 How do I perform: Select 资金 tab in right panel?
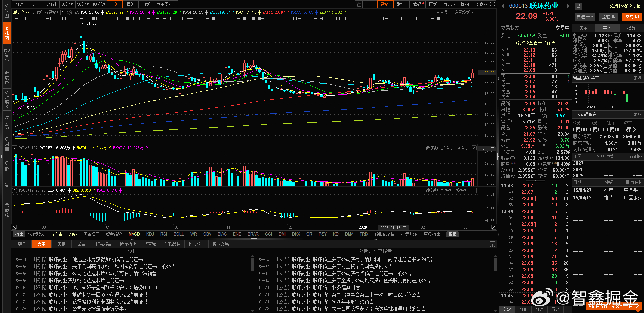pos(583,28)
